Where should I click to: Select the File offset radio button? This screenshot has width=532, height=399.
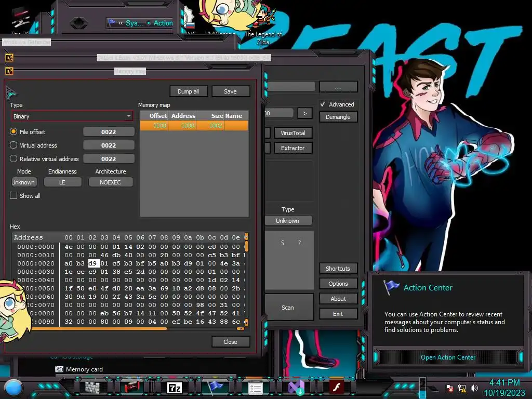pyautogui.click(x=14, y=131)
